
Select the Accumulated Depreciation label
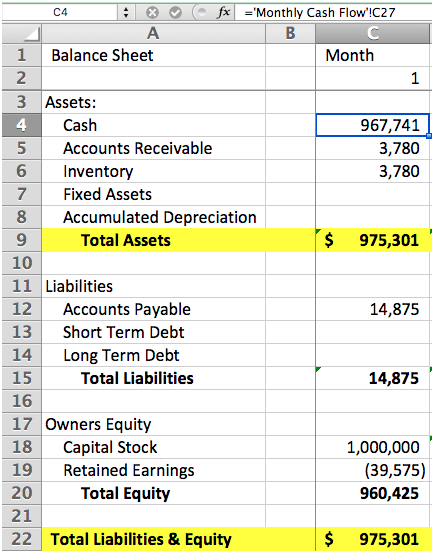click(153, 217)
